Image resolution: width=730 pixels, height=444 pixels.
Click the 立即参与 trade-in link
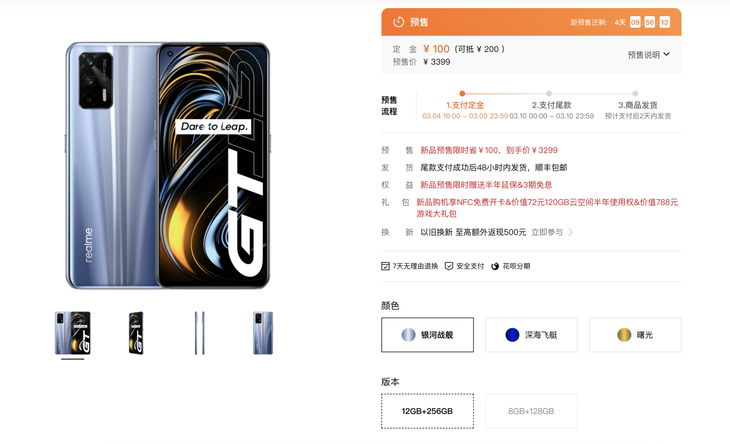click(x=547, y=232)
